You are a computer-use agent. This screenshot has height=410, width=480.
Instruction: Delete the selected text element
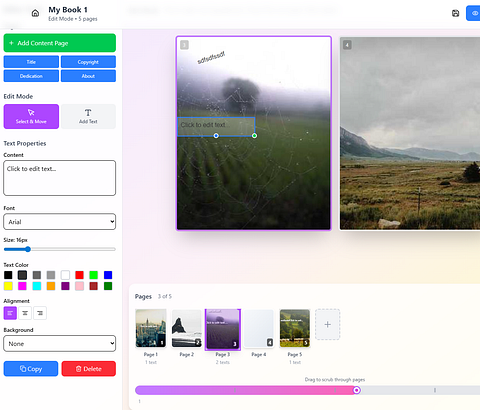(x=89, y=369)
